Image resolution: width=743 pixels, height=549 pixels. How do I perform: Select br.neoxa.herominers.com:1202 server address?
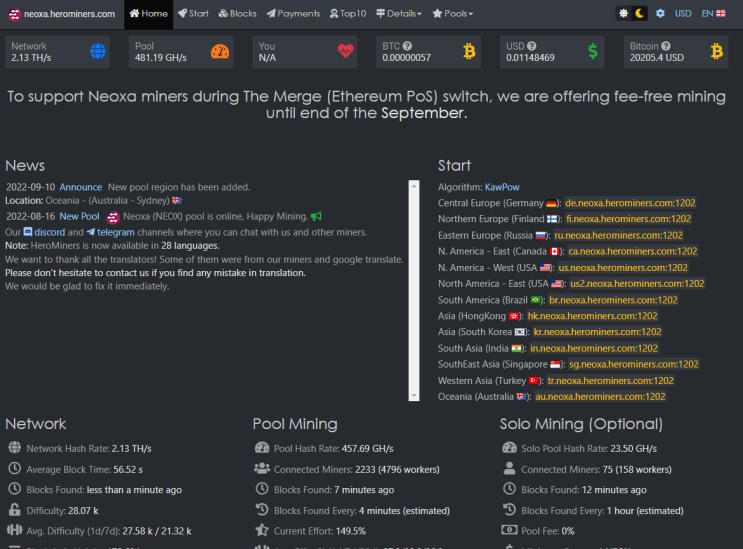tap(613, 300)
